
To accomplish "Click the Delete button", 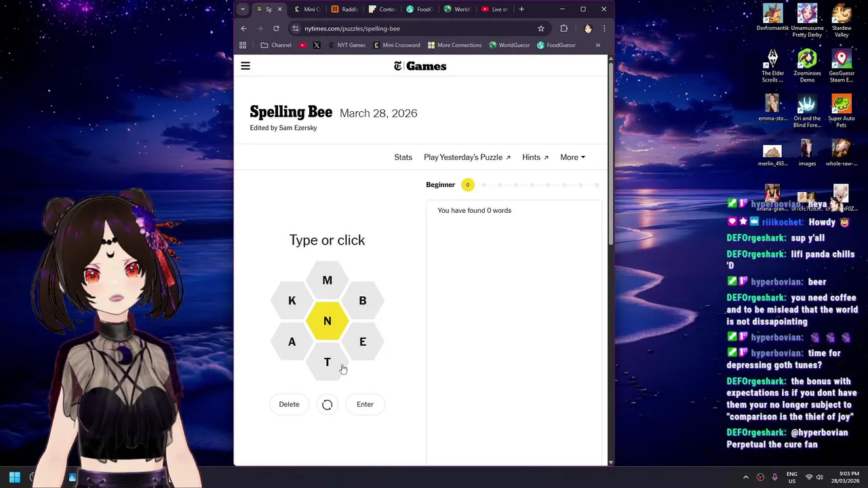I will (x=289, y=405).
